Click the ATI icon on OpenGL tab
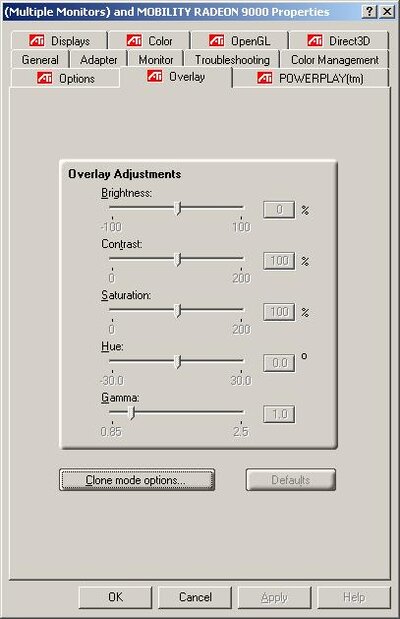Viewport: 400px width, 619px height. tap(217, 40)
